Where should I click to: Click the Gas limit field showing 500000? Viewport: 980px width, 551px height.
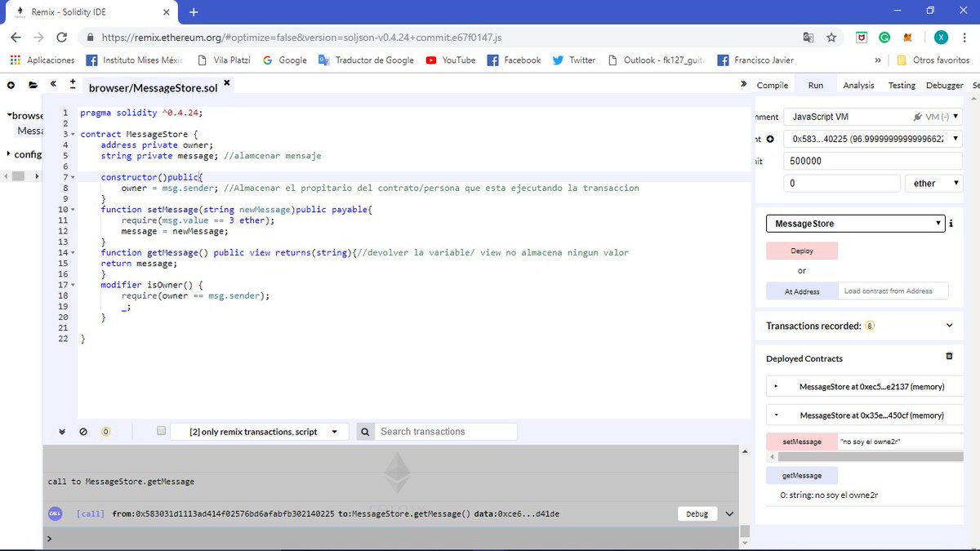tap(872, 162)
